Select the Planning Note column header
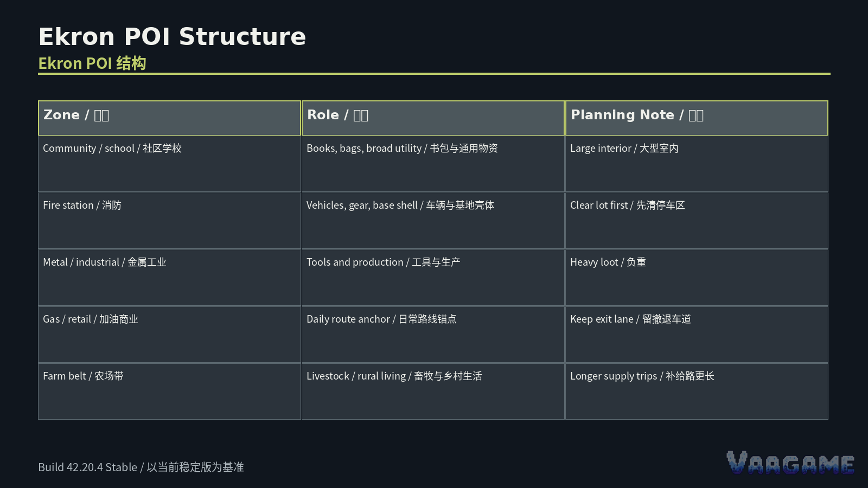 697,118
